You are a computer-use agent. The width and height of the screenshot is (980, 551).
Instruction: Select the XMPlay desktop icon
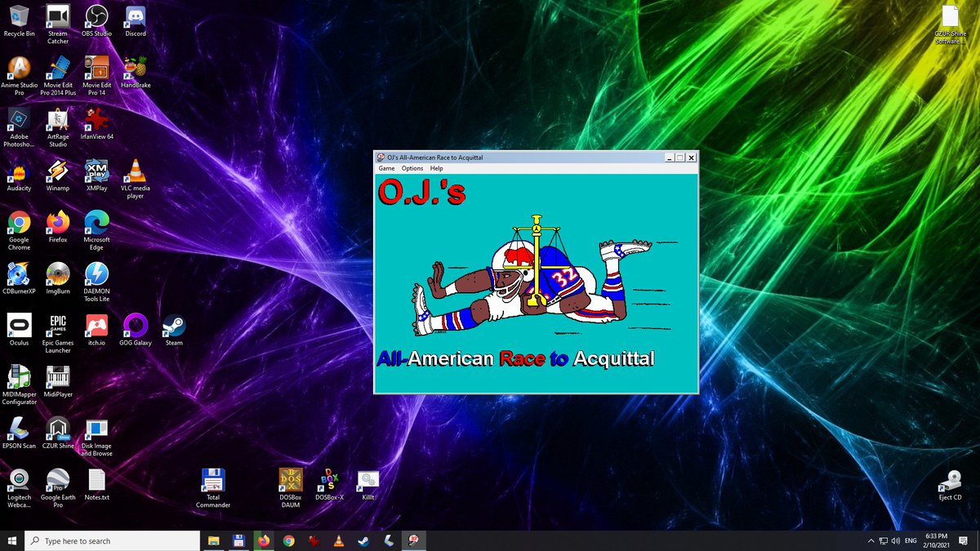96,176
